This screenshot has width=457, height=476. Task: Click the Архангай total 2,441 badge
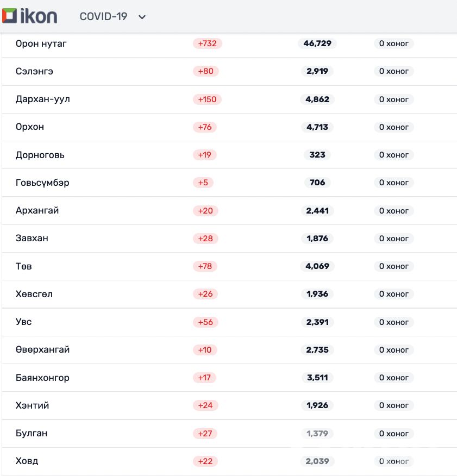click(x=317, y=211)
